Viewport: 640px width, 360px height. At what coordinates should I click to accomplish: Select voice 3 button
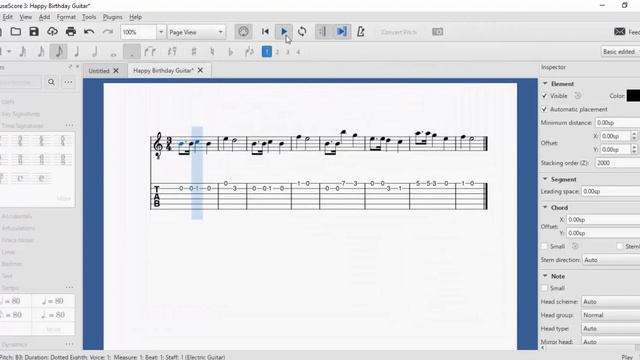coord(287,52)
